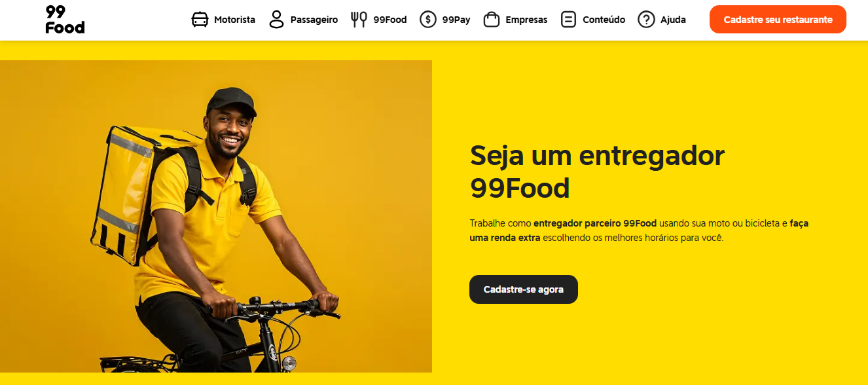Image resolution: width=868 pixels, height=385 pixels.
Task: Click the 99 Food logo
Action: point(65,20)
